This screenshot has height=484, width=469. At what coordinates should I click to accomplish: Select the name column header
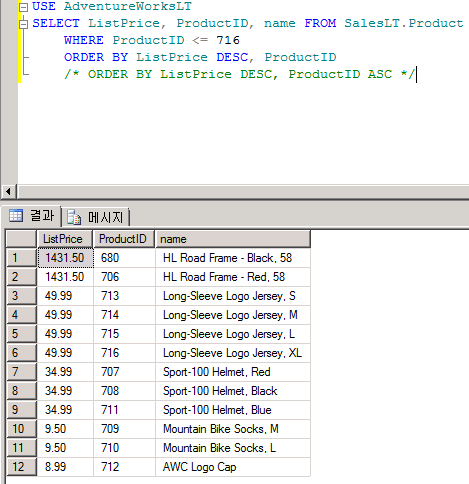click(x=233, y=239)
